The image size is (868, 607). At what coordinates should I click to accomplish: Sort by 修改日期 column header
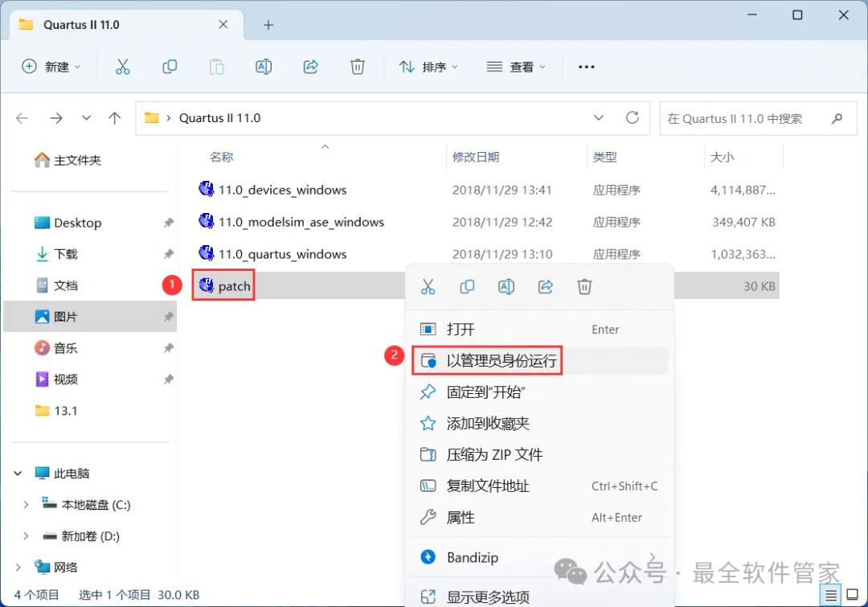click(476, 158)
